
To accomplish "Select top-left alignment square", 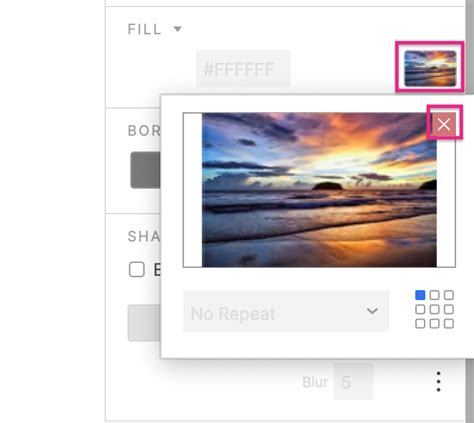I will click(420, 295).
